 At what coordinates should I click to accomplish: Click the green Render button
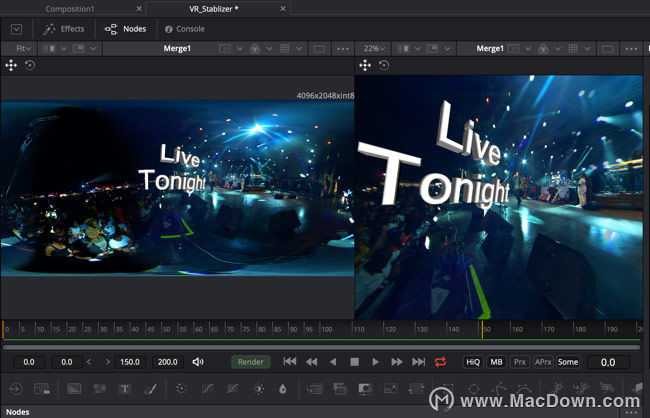pos(250,362)
